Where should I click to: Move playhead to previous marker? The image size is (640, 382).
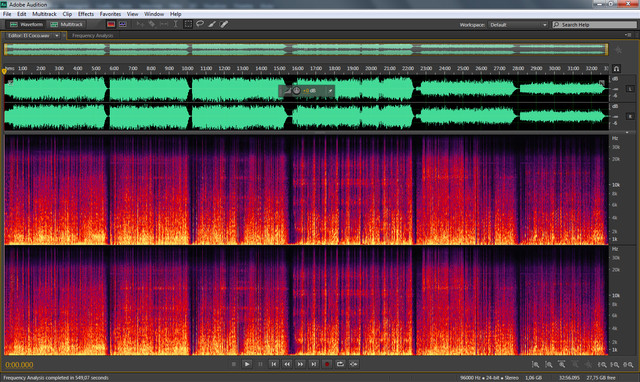[273, 364]
